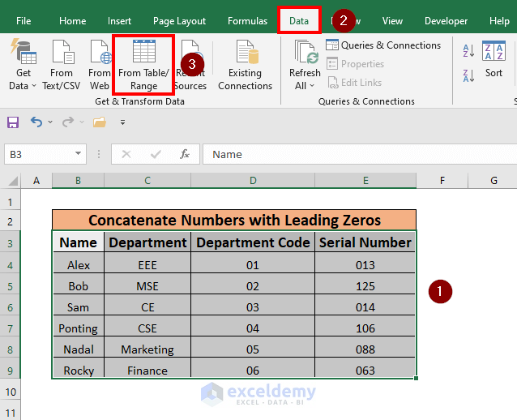The height and width of the screenshot is (420, 517).
Task: Click the Undo arrow
Action: [36, 122]
